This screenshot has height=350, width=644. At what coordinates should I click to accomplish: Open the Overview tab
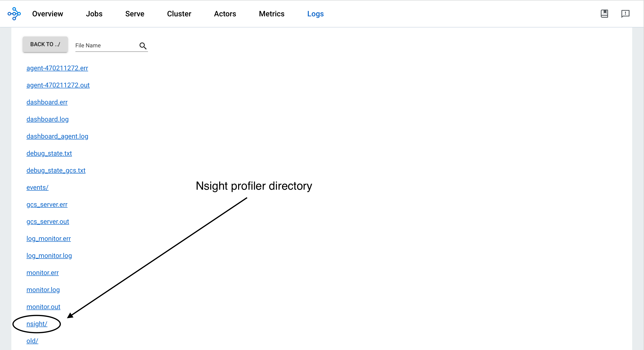(48, 13)
